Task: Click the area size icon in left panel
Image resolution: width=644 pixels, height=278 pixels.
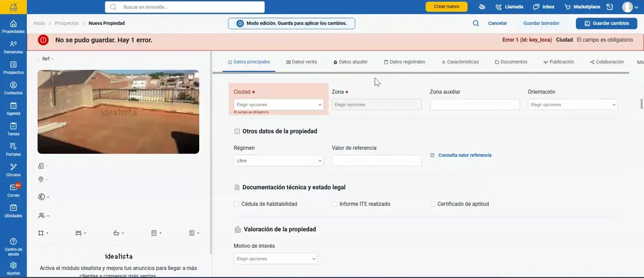Action: pos(41,233)
